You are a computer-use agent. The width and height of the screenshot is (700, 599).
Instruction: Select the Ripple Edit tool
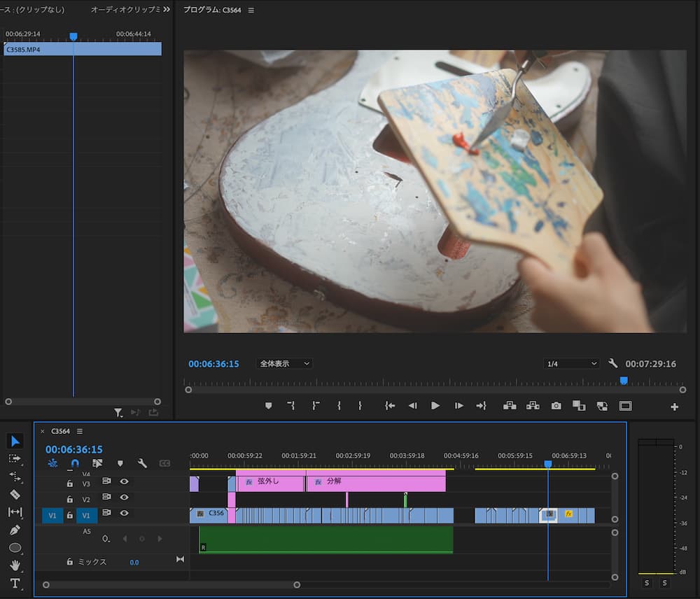(x=15, y=476)
